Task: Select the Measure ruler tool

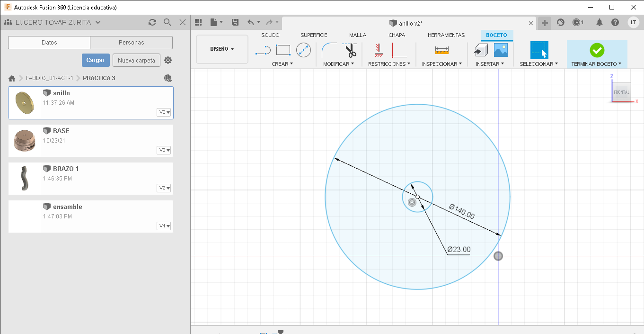Action: click(x=442, y=50)
